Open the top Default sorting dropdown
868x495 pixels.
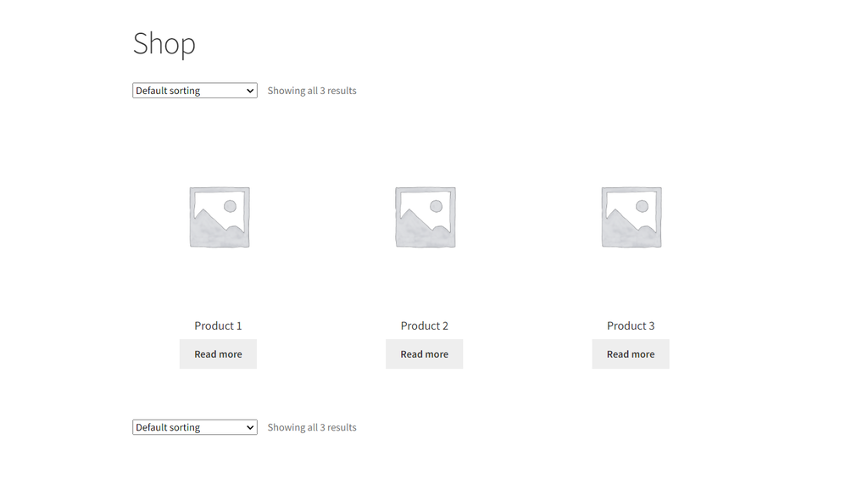click(x=194, y=90)
